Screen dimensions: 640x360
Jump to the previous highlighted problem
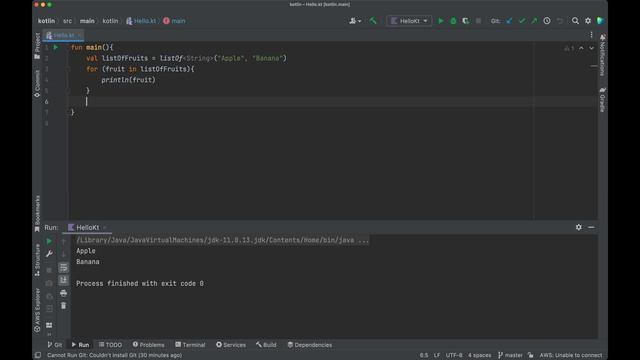click(x=581, y=48)
